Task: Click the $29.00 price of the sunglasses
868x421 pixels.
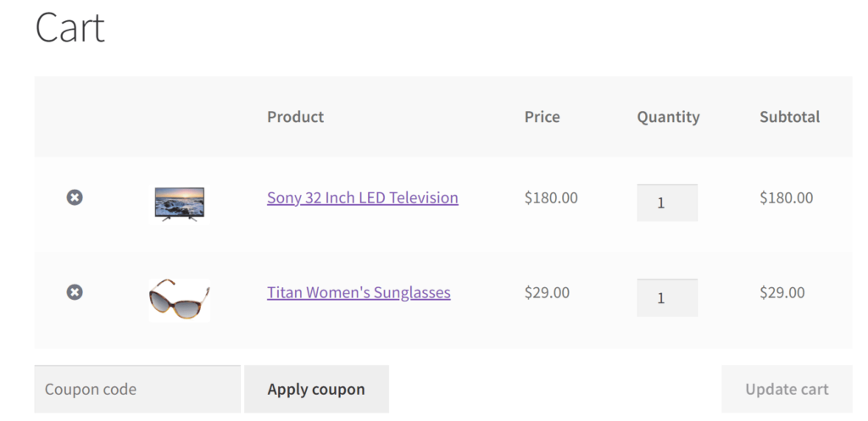Action: pyautogui.click(x=547, y=292)
